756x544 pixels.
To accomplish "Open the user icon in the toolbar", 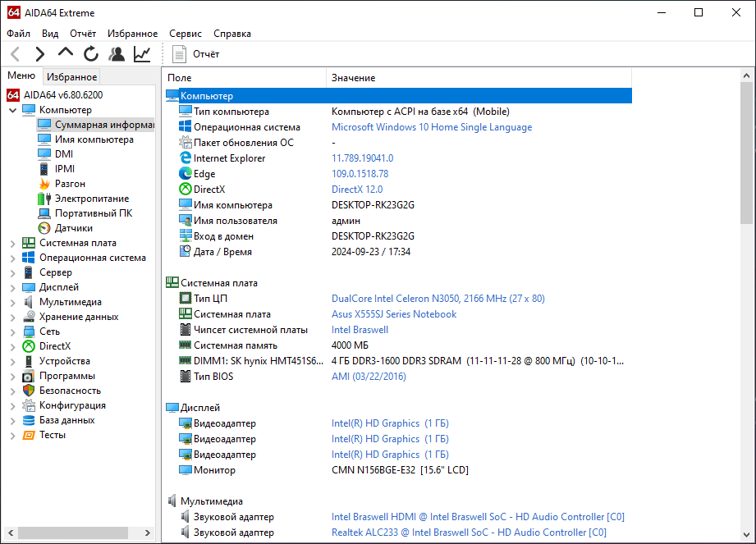I will coord(117,54).
